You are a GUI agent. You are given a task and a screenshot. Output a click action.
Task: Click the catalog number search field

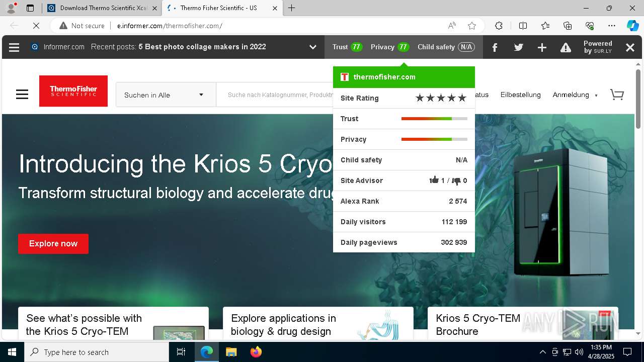(x=275, y=95)
